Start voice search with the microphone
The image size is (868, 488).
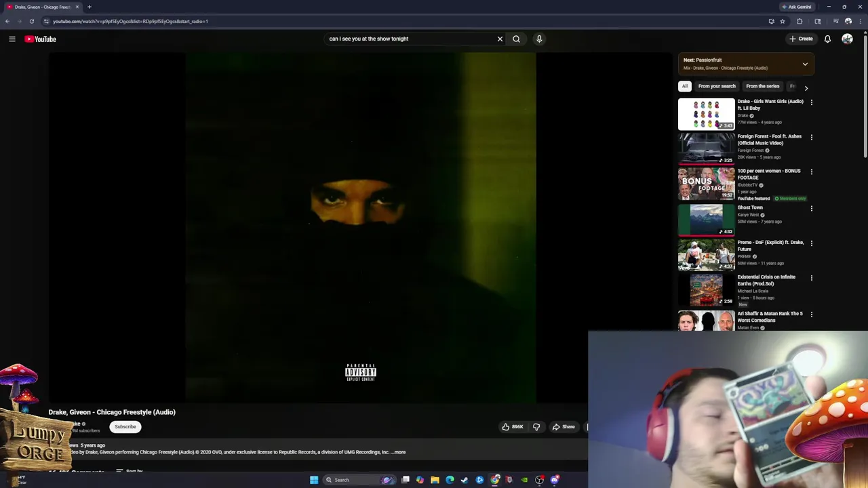coord(539,39)
